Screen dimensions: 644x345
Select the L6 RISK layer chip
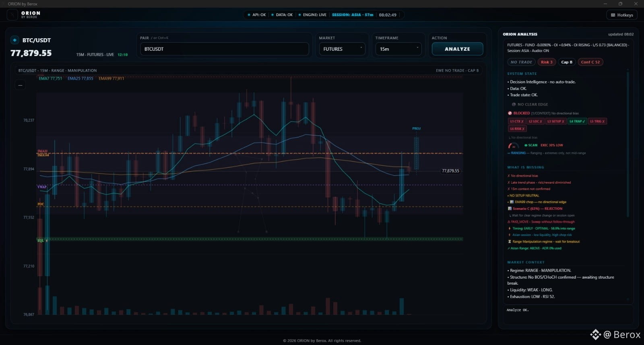point(517,129)
